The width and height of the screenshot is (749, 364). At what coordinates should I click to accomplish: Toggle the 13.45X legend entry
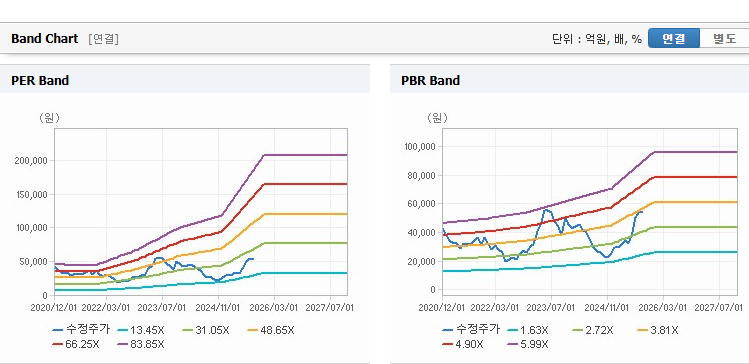coord(141,330)
